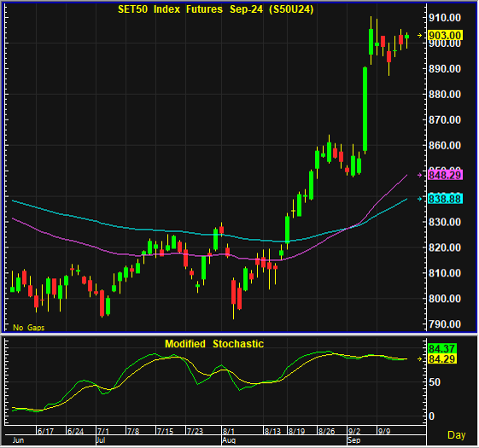Image resolution: width=479 pixels, height=448 pixels.
Task: Click the Aug month label
Action: point(229,440)
